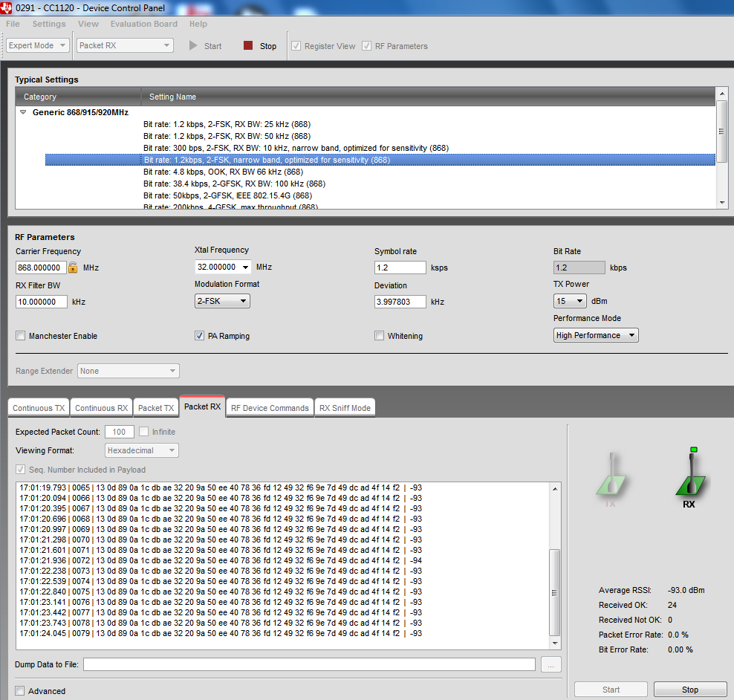Select setting '4.8 kbps, OOK, RX BW 66 kHz'

point(224,172)
